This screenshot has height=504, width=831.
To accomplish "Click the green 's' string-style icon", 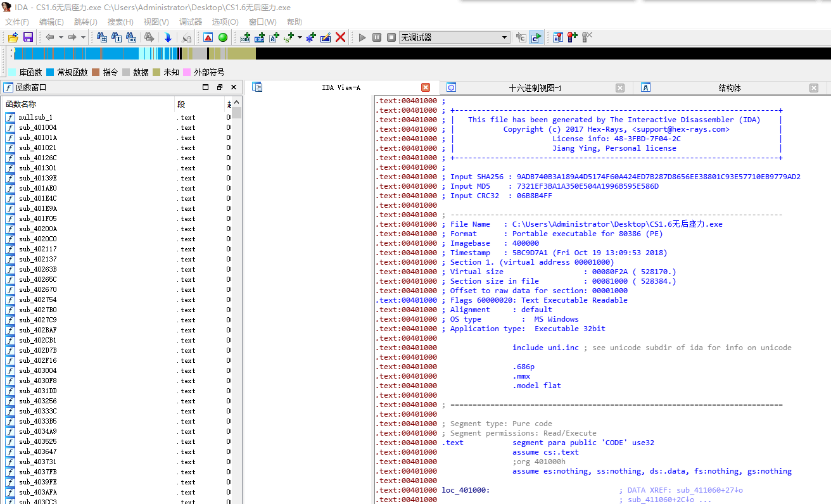I will [289, 37].
